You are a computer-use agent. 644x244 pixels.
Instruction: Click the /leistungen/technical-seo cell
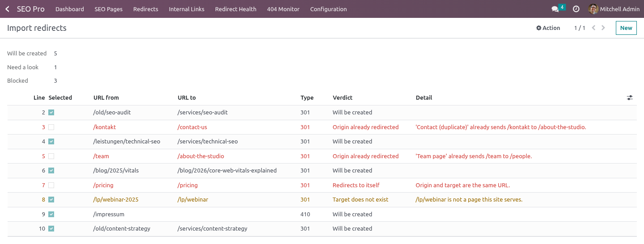point(127,142)
